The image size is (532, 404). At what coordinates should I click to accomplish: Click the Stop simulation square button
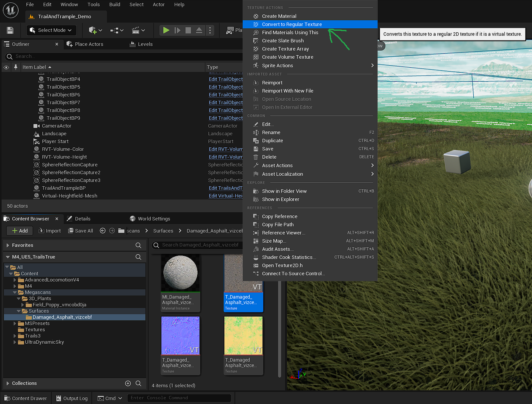coord(188,30)
